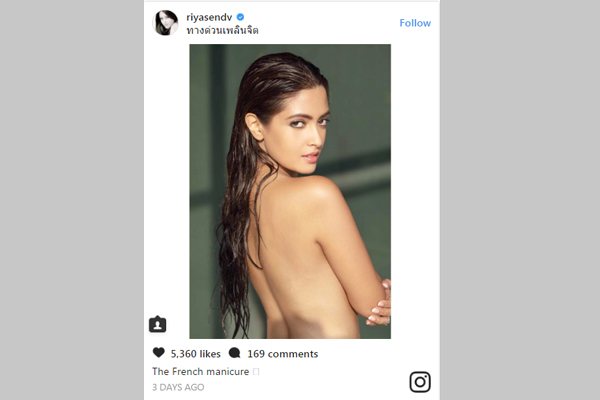Show tagged people icon on photo

(x=157, y=325)
